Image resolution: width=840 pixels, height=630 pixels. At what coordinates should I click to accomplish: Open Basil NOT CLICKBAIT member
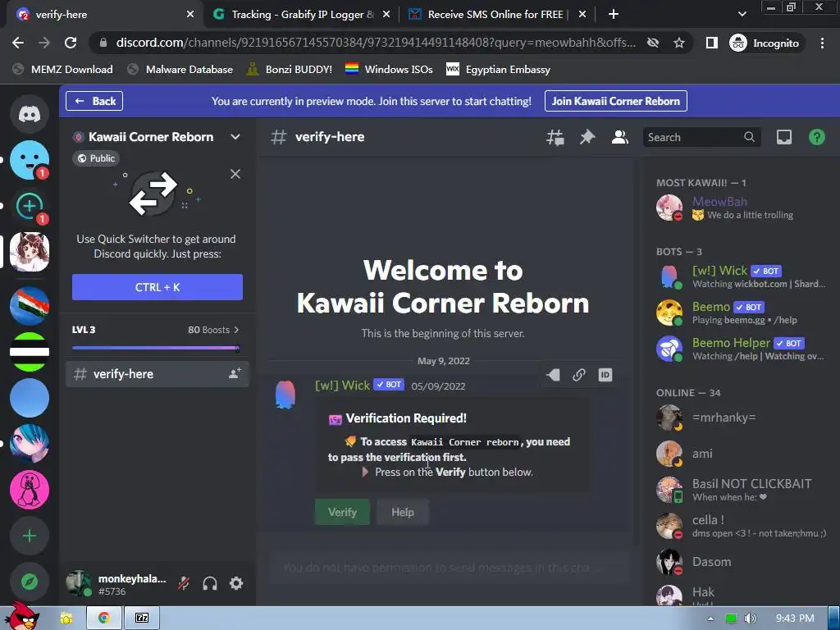[x=742, y=490]
